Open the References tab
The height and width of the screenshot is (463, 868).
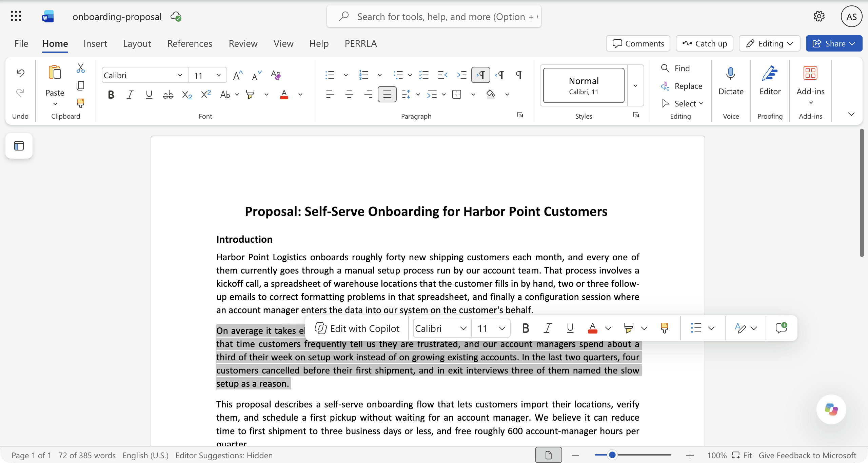[190, 43]
